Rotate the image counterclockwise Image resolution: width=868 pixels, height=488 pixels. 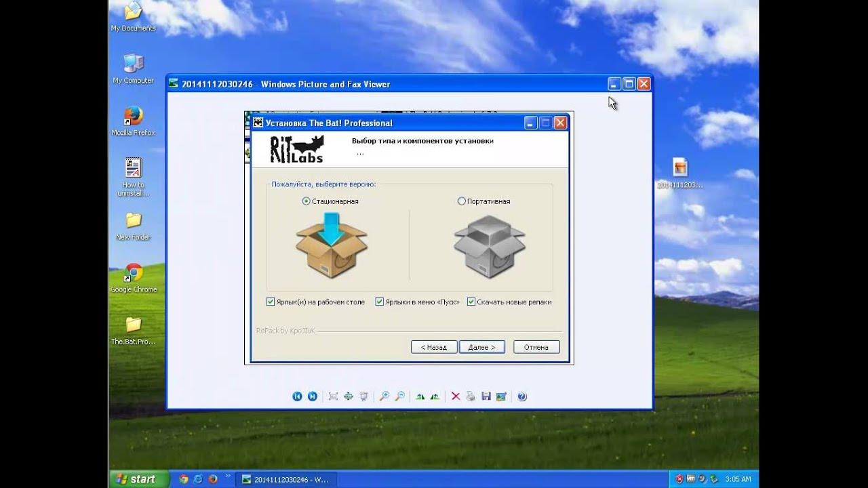click(x=435, y=396)
